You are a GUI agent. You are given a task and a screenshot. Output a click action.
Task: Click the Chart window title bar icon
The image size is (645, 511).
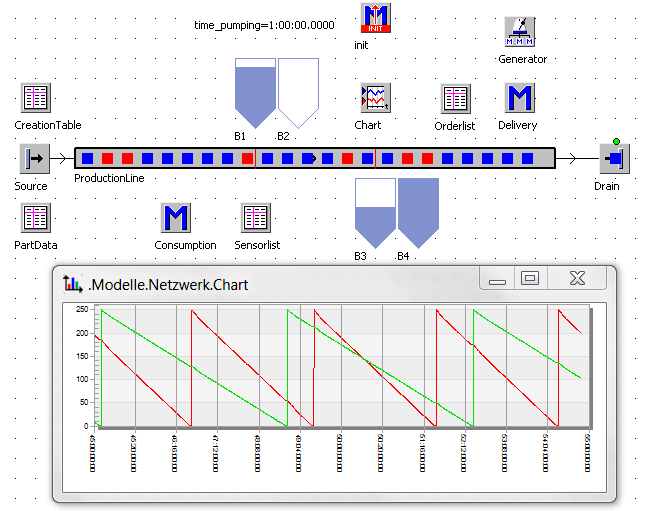tap(72, 284)
